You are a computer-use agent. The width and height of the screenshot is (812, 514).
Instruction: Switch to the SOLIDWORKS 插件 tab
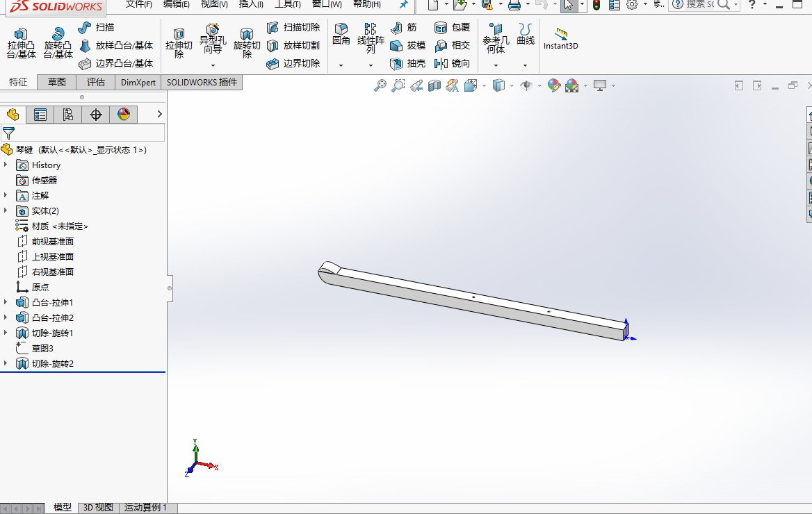[x=202, y=82]
